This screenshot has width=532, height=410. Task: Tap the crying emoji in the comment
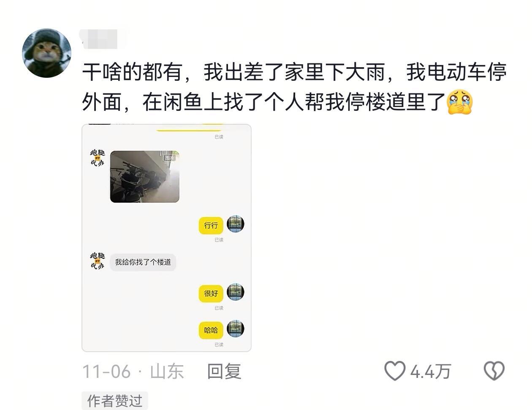click(460, 102)
